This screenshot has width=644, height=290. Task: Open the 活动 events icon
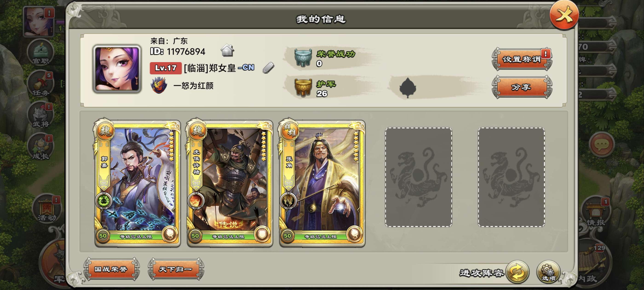(x=47, y=209)
